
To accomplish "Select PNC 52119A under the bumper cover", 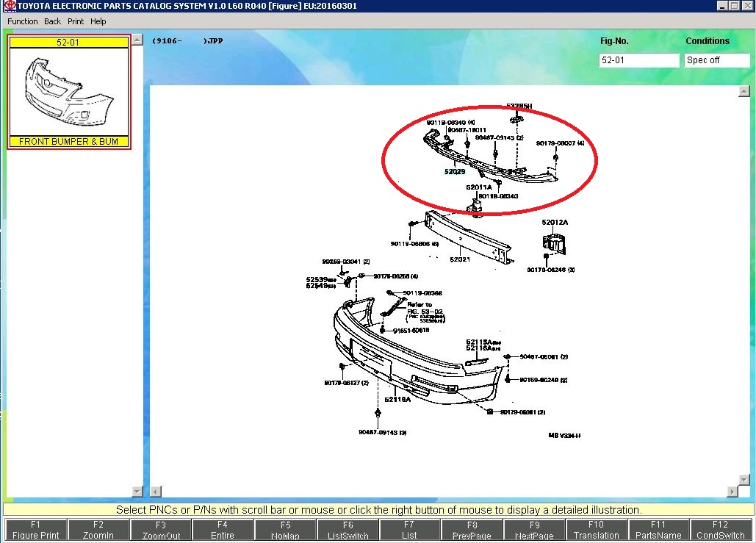I will pos(397,399).
